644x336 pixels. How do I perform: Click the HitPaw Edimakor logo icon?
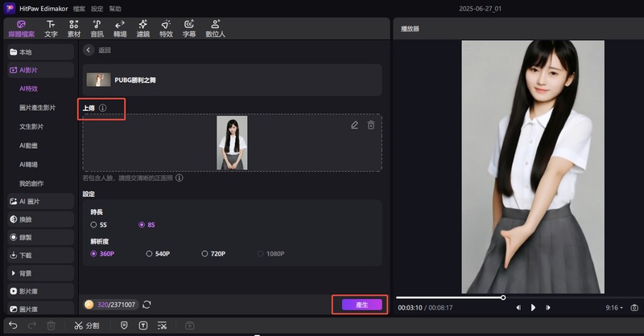point(10,8)
